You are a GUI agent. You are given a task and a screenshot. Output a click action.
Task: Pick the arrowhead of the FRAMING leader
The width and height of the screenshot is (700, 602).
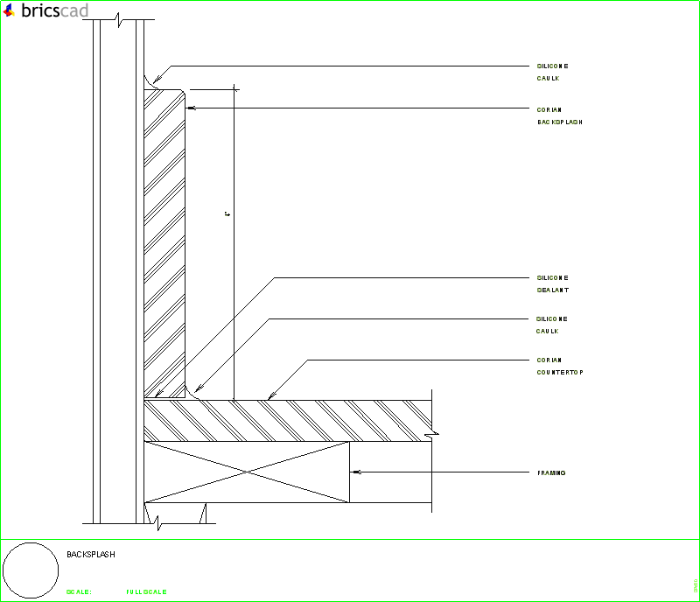(x=354, y=472)
